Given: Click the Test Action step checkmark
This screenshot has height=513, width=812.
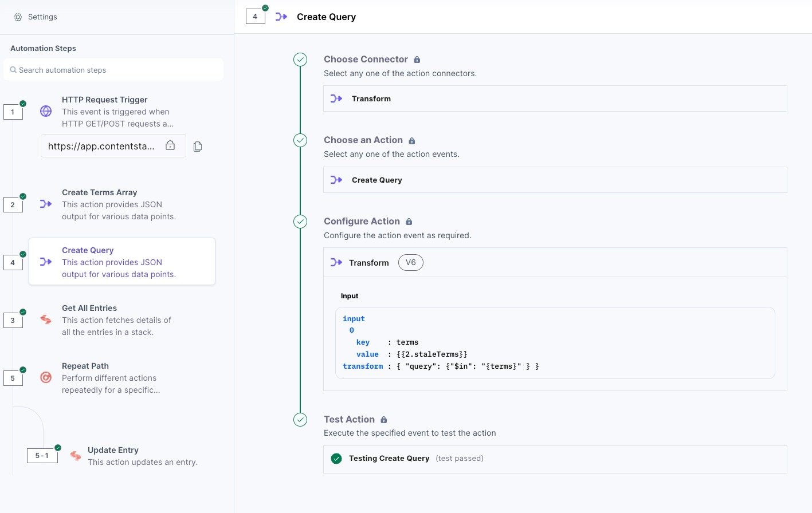Looking at the screenshot, I should point(300,420).
